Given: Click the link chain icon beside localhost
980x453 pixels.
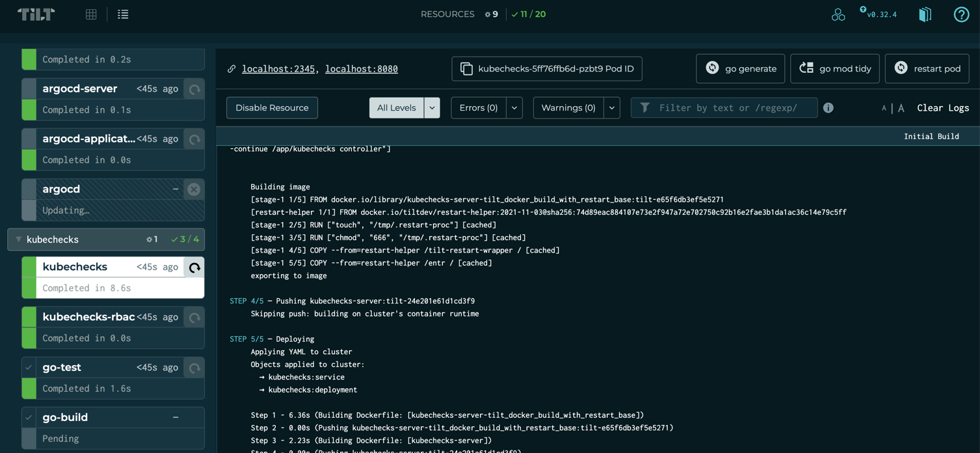Looking at the screenshot, I should tap(232, 68).
